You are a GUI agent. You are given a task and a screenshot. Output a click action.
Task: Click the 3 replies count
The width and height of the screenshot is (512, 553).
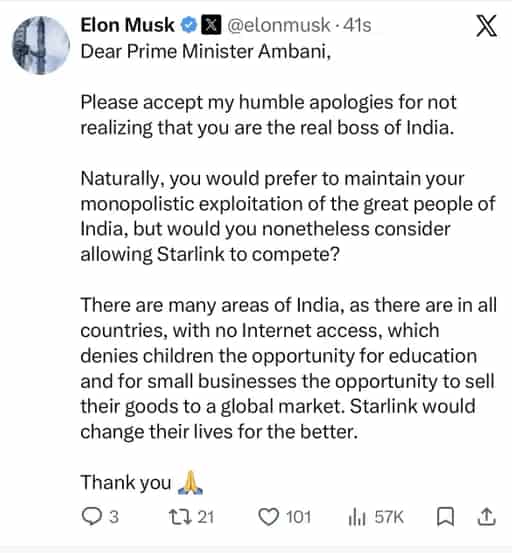pos(114,517)
